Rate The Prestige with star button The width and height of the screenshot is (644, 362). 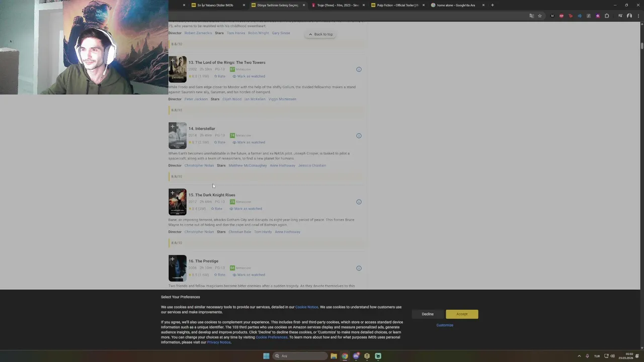220,275
